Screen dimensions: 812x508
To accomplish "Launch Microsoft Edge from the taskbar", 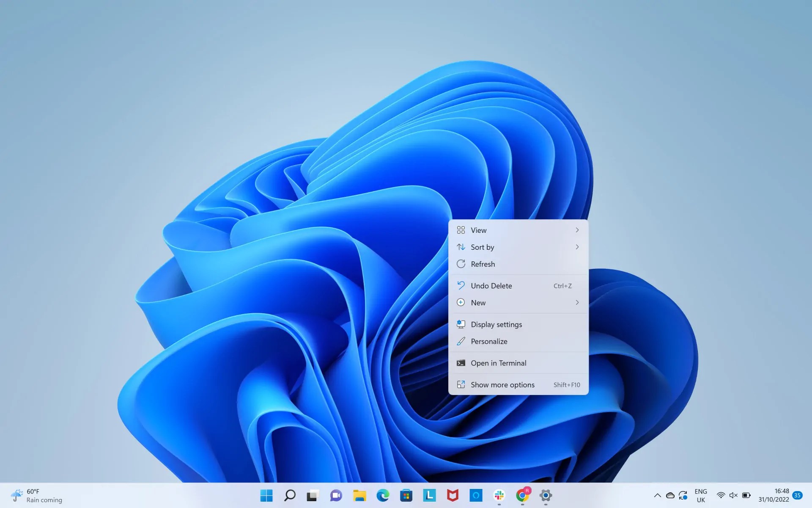I will [383, 495].
